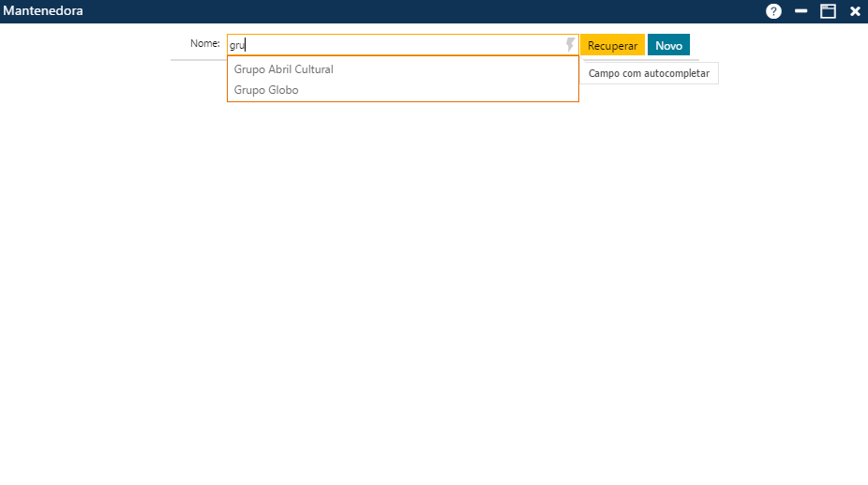Click the gray separator line under Nome
This screenshot has width=868, height=485.
[x=198, y=60]
